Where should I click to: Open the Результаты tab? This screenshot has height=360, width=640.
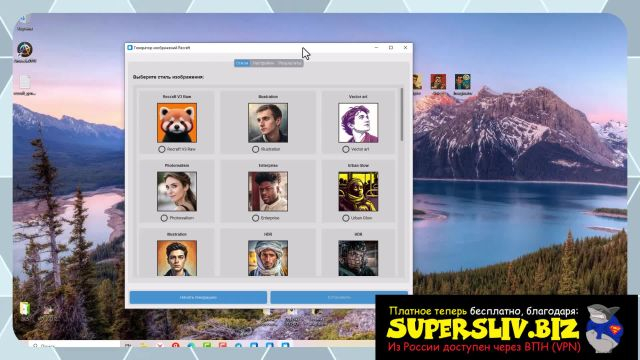(290, 63)
